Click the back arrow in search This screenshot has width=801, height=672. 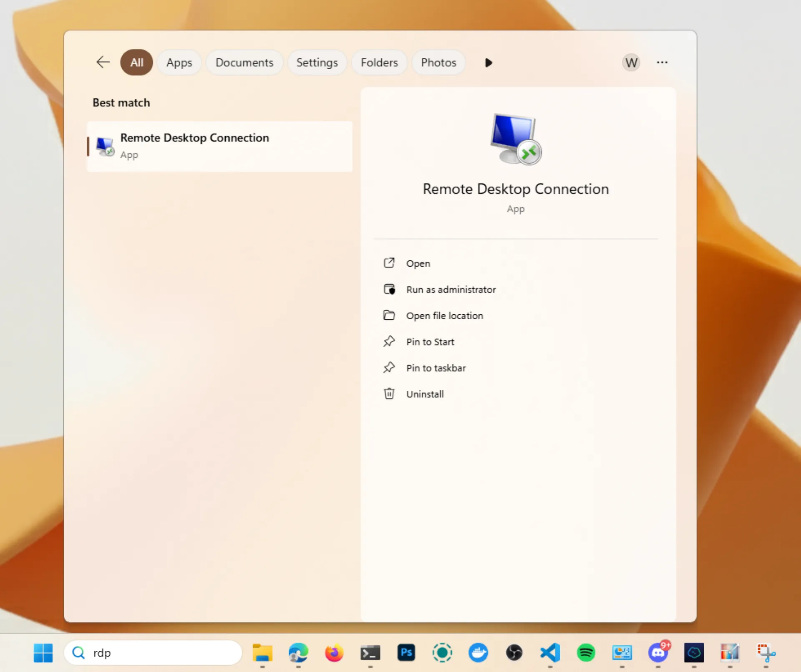pyautogui.click(x=103, y=62)
